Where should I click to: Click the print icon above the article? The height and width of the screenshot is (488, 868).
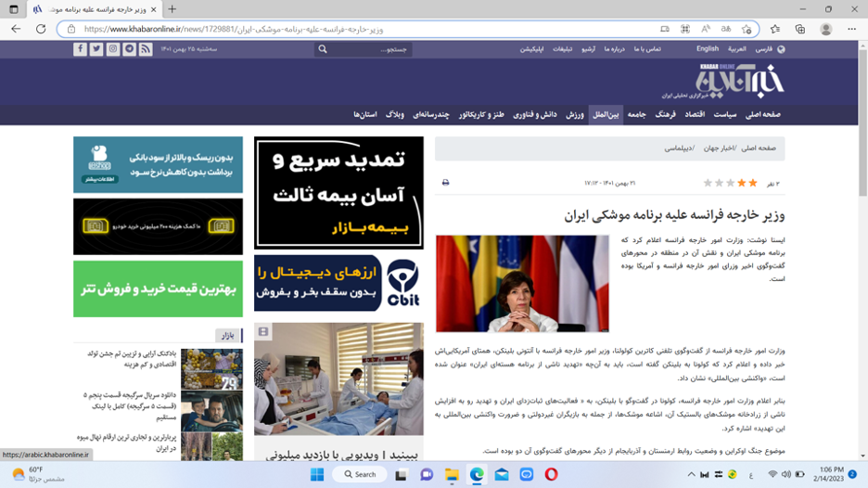point(445,183)
